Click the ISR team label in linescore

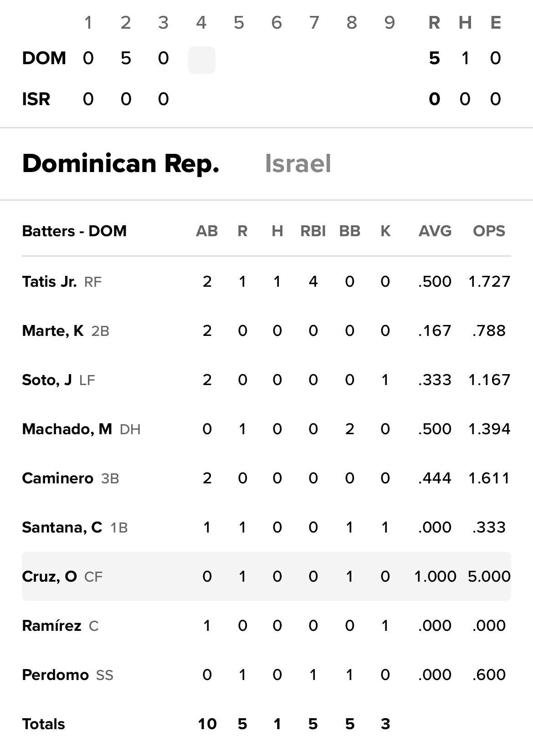[x=36, y=99]
